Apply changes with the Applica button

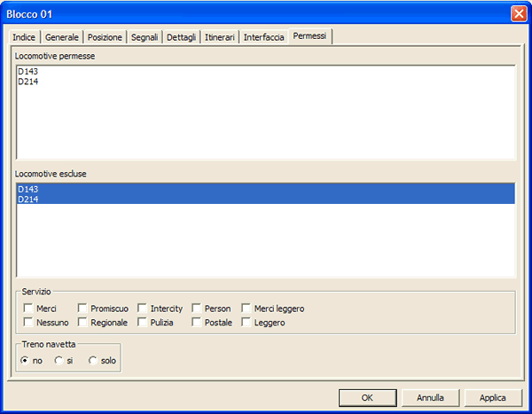pos(492,397)
